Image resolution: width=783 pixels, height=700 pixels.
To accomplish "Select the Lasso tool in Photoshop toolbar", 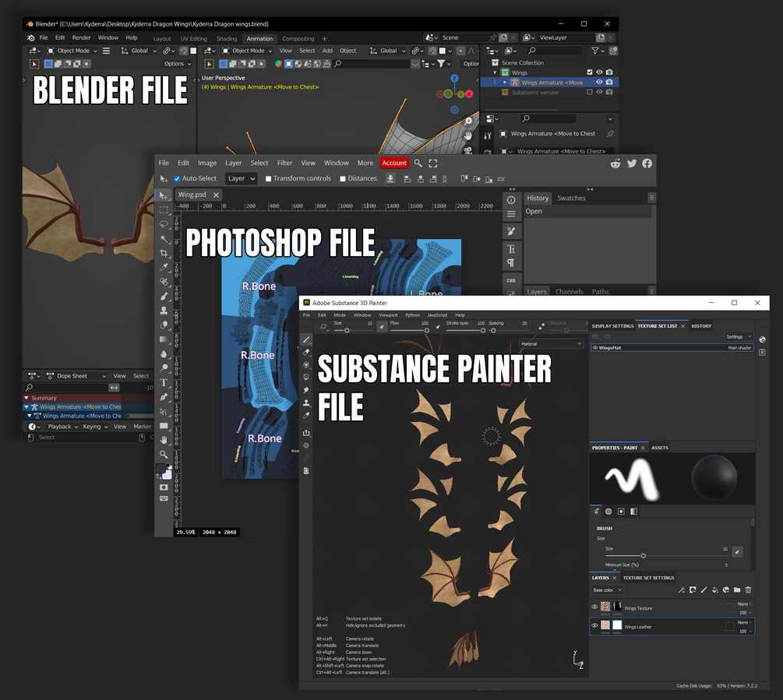I will pyautogui.click(x=164, y=224).
